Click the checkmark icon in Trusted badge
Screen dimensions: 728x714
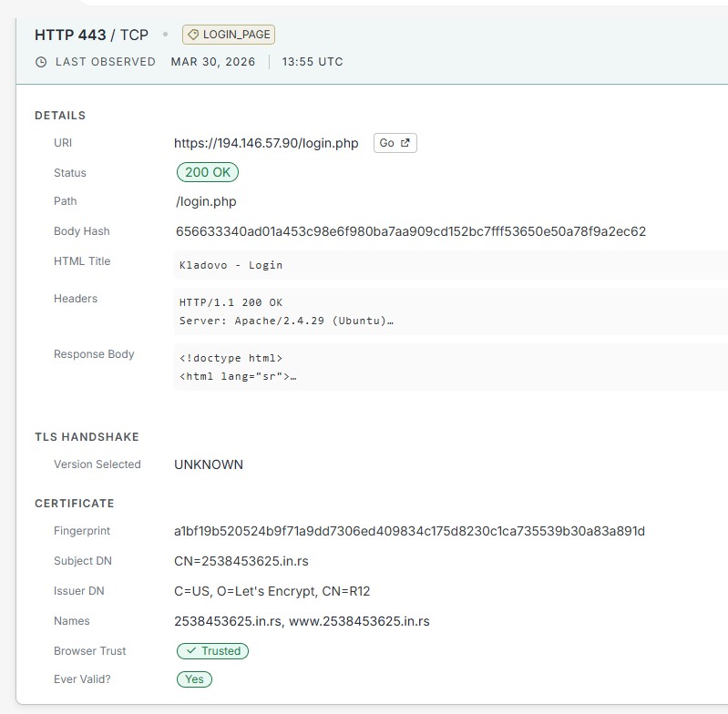[x=190, y=651]
